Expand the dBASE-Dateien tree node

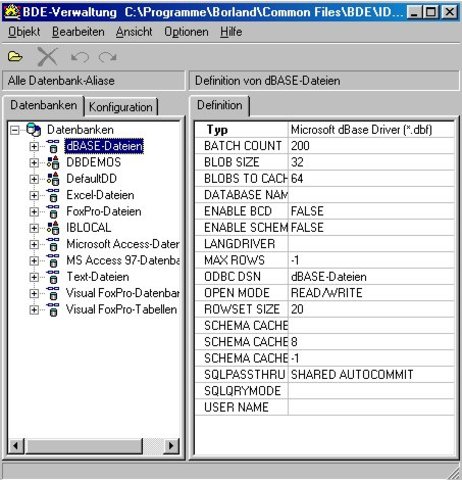(34, 146)
